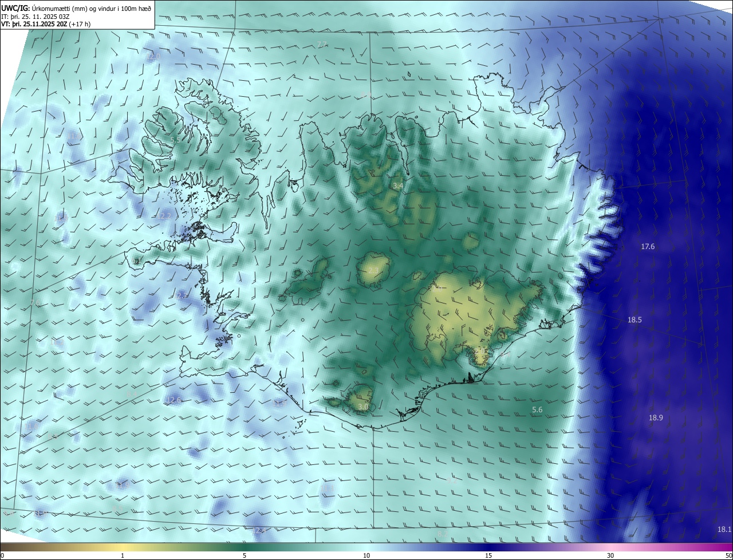Click the 1 tick on the color scale

123,555
